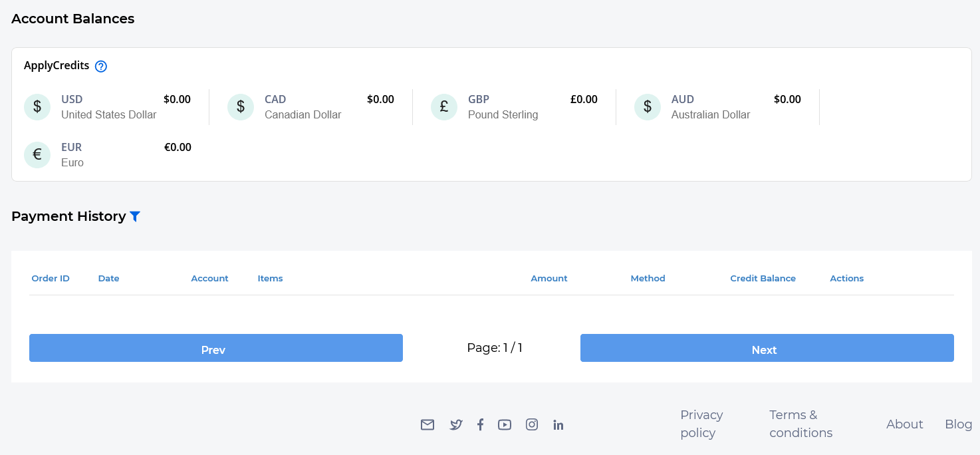Go to the About page link
The height and width of the screenshot is (455, 980).
(x=904, y=424)
